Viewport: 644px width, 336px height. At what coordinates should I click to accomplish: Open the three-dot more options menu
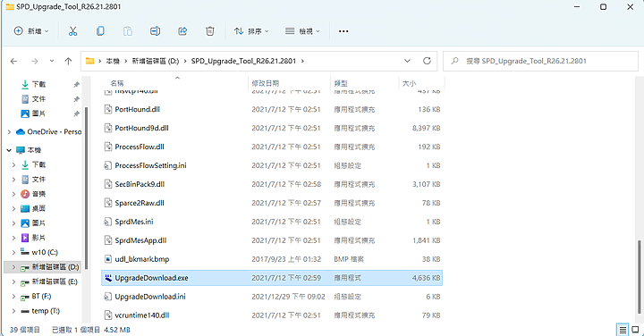click(x=343, y=31)
